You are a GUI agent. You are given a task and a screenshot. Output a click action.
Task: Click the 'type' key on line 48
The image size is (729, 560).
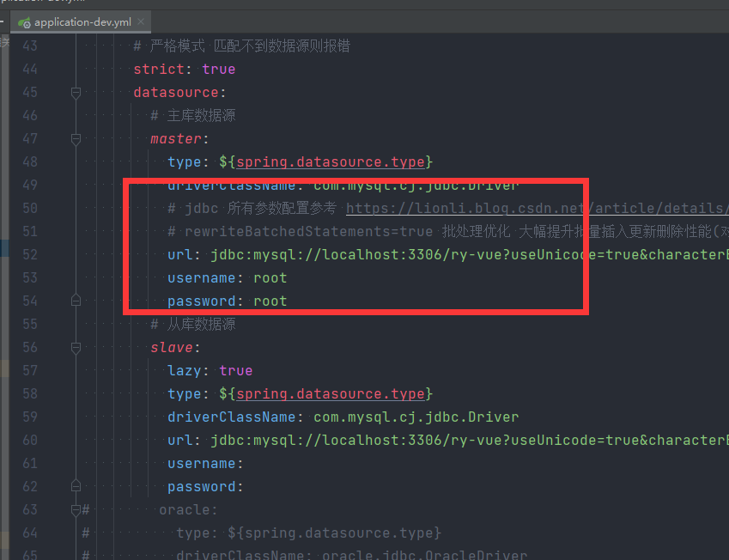click(x=185, y=161)
